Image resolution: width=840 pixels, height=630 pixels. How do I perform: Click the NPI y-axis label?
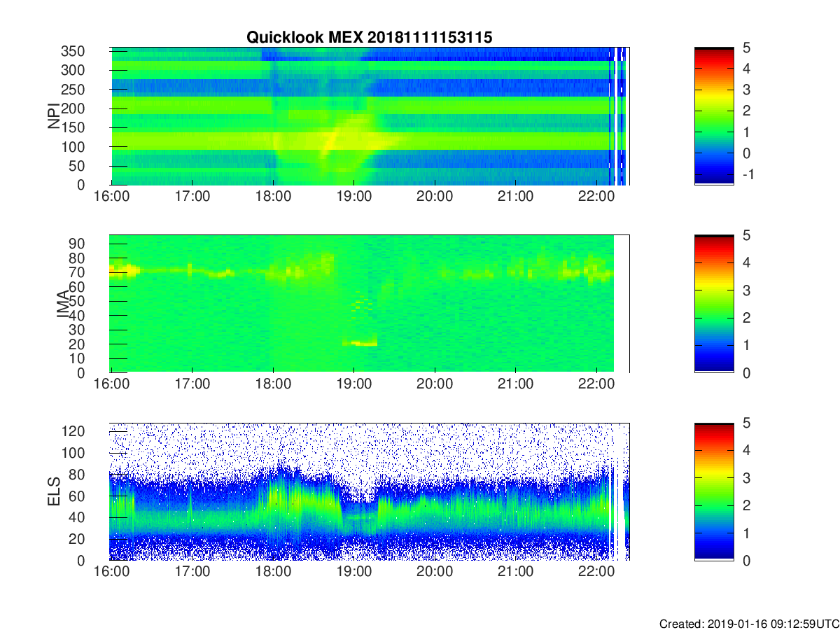[x=54, y=116]
